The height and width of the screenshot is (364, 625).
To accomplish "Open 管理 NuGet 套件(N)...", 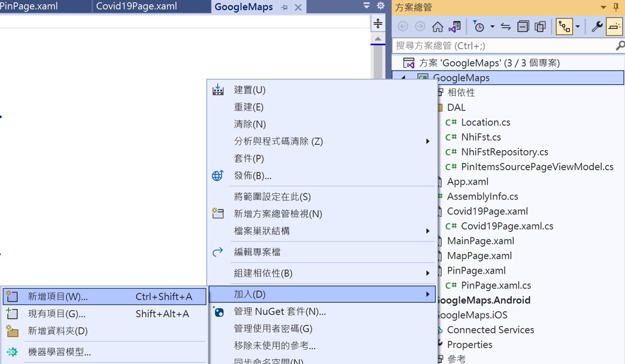I will 321,311.
